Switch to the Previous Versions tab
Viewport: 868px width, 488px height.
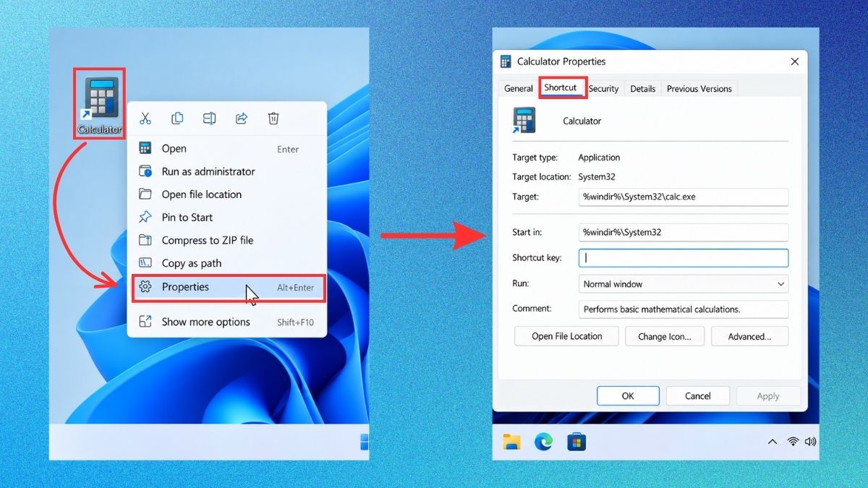[699, 89]
